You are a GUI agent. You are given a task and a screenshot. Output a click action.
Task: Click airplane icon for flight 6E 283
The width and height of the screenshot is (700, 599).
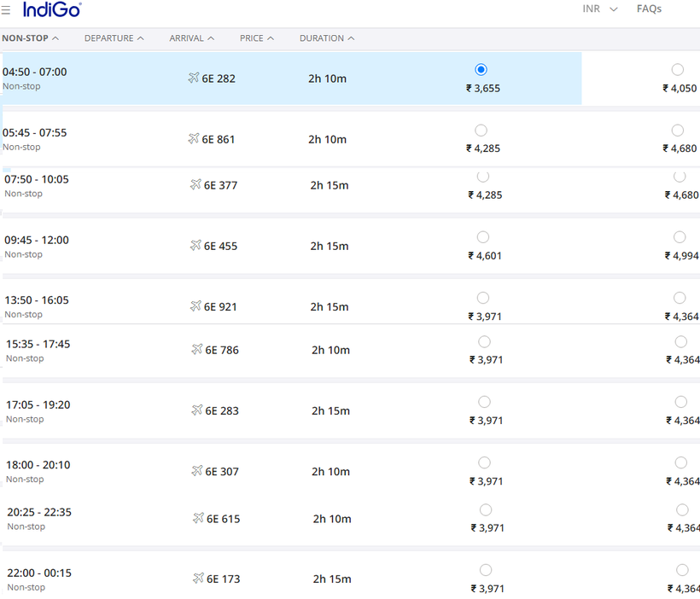197,410
